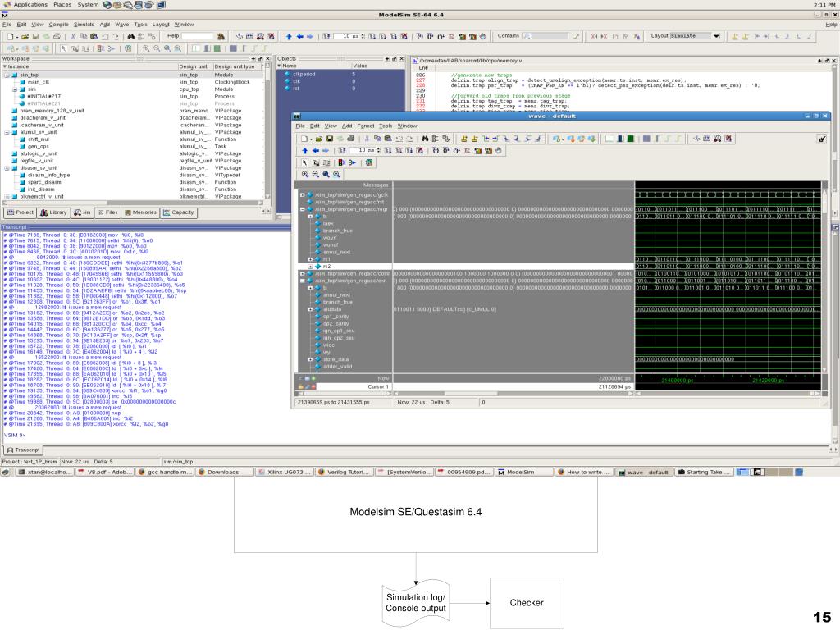Image resolution: width=840 pixels, height=630 pixels.
Task: Click Insert Cursor icon in wave window toolbar
Action: click(x=464, y=139)
